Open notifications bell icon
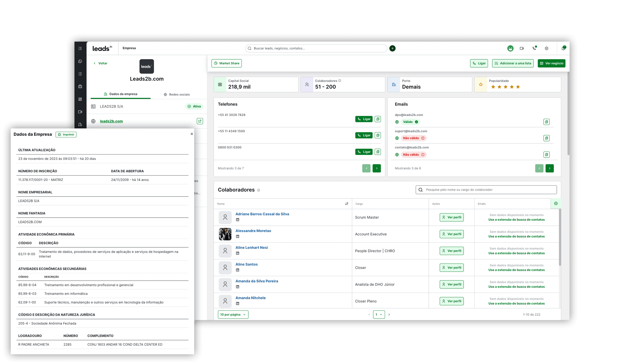644x362 pixels. point(563,48)
